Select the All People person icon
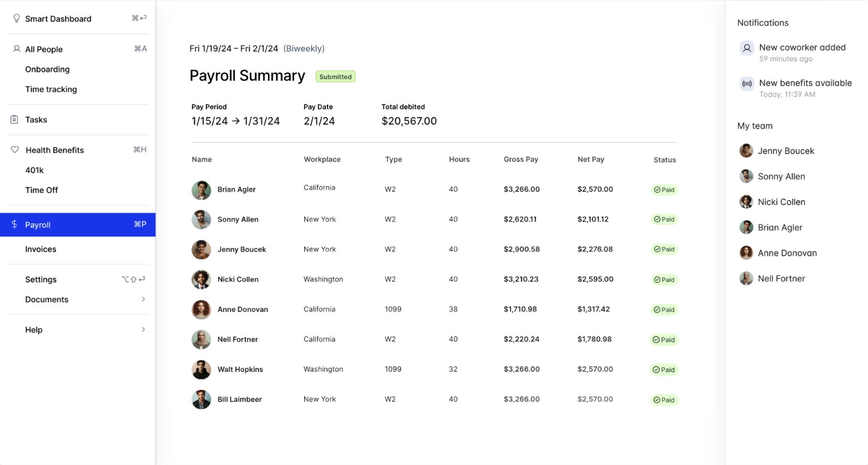Image resolution: width=868 pixels, height=465 pixels. (16, 49)
